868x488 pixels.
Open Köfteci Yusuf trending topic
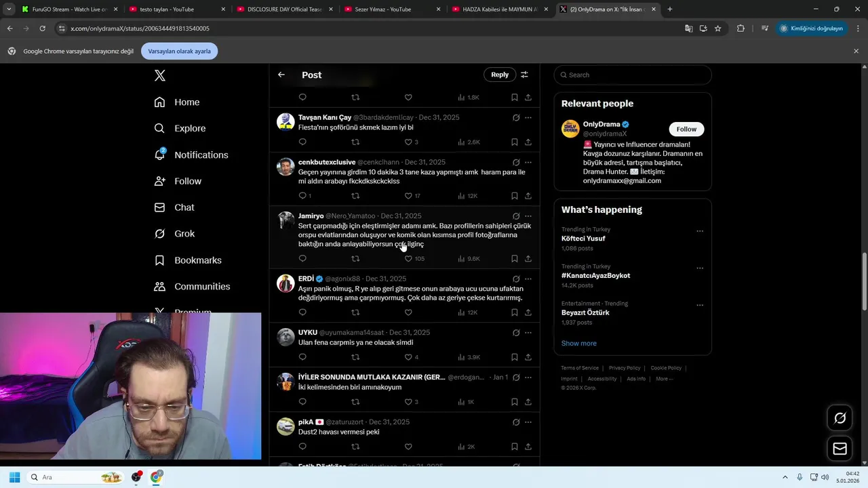point(583,239)
